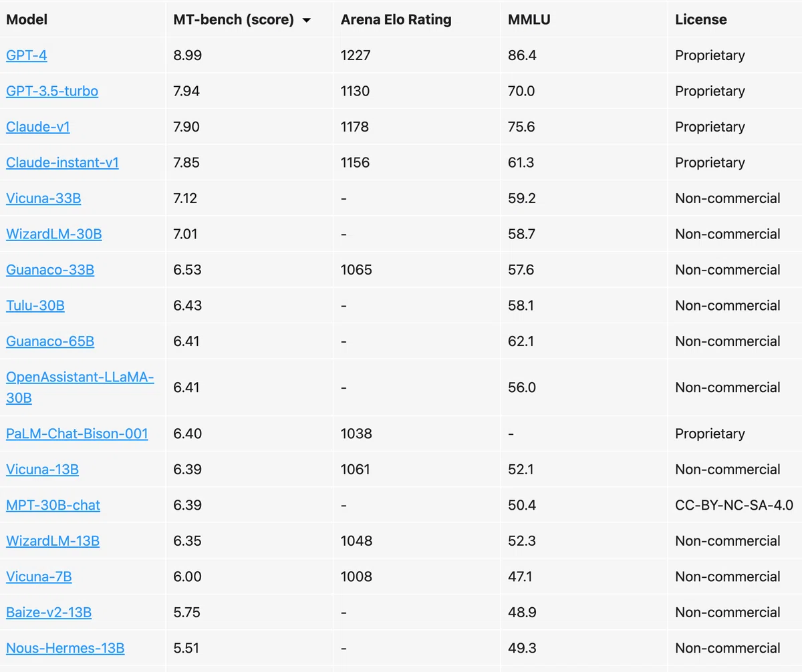Click the Nous-Hermes-13B link

tap(65, 648)
